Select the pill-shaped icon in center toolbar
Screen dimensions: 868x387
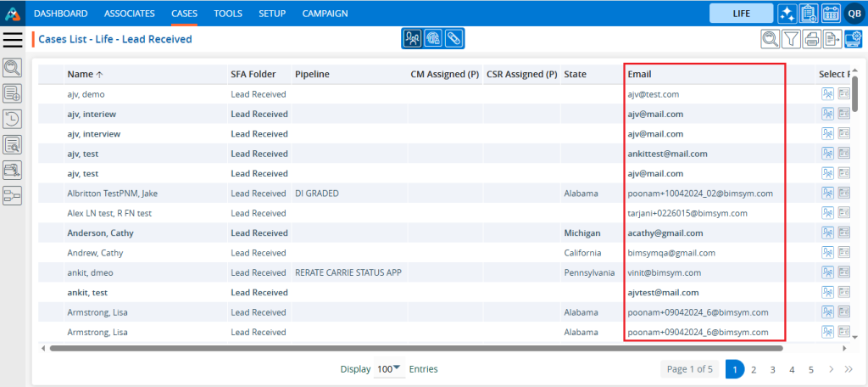[x=455, y=38]
